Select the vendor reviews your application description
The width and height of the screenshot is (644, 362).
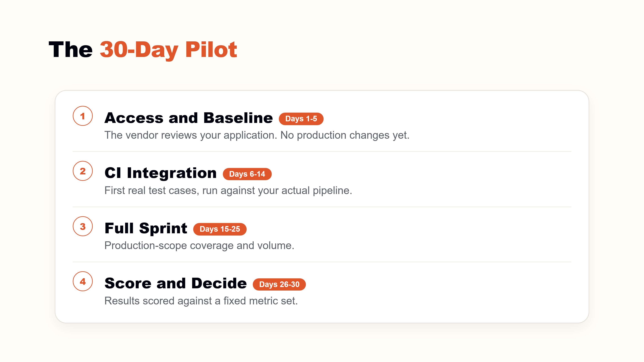pyautogui.click(x=257, y=135)
